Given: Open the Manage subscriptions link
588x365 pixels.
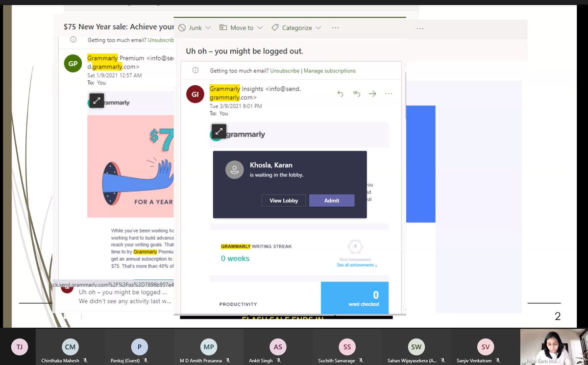Looking at the screenshot, I should 330,71.
